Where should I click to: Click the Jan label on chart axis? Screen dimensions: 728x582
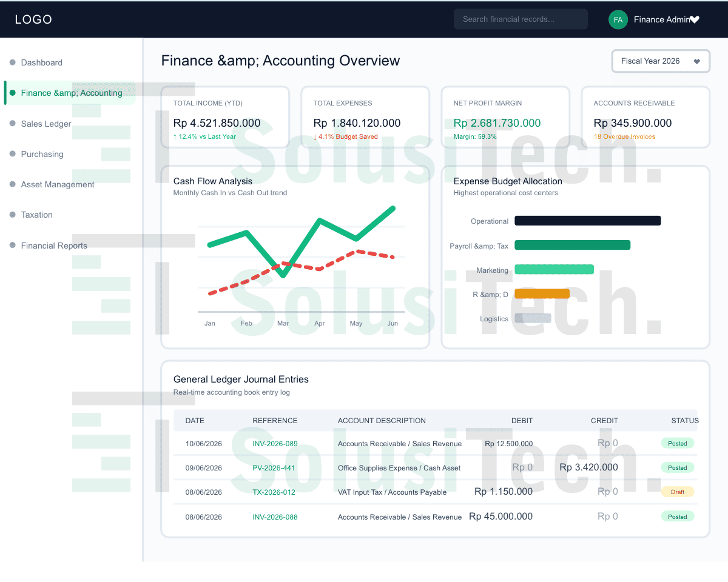210,324
